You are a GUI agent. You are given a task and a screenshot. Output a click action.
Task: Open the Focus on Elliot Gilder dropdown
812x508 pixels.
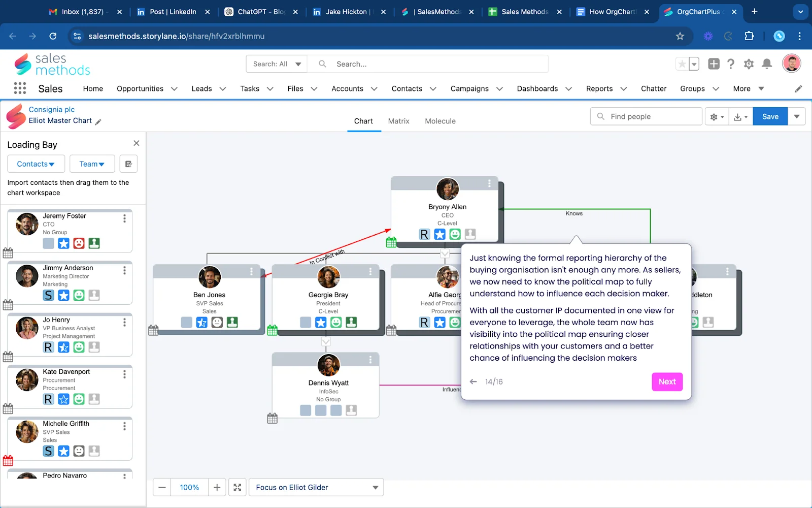pyautogui.click(x=316, y=488)
